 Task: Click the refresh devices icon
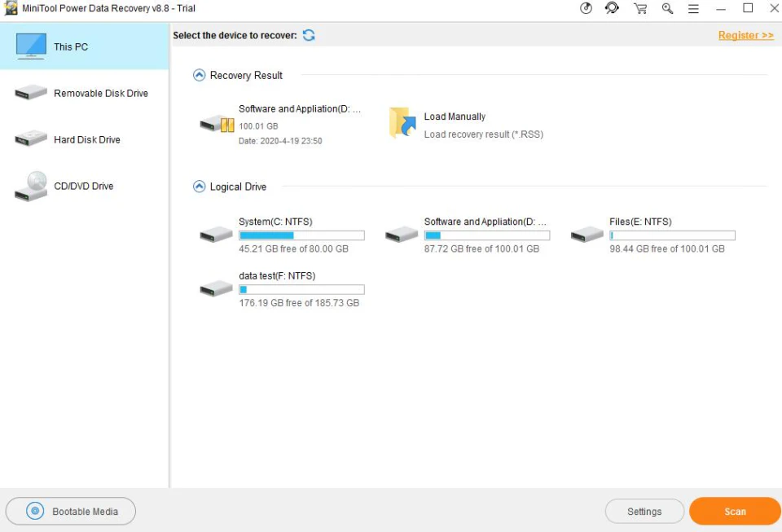(308, 35)
